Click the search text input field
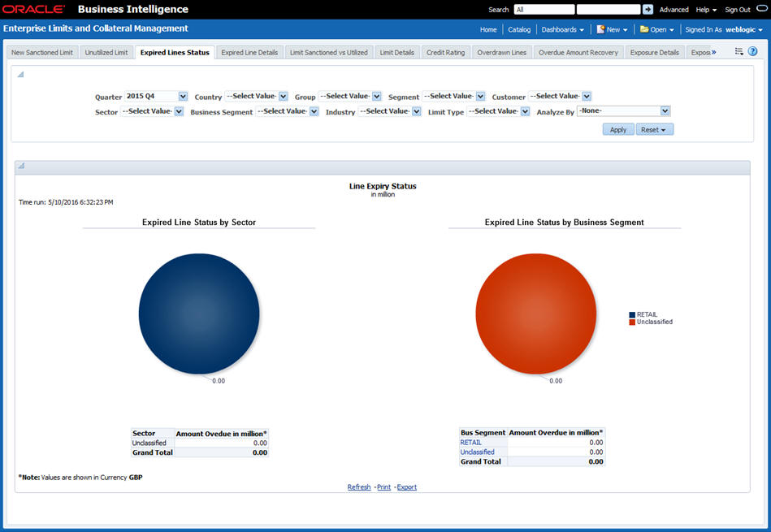The height and width of the screenshot is (532, 771). 609,10
